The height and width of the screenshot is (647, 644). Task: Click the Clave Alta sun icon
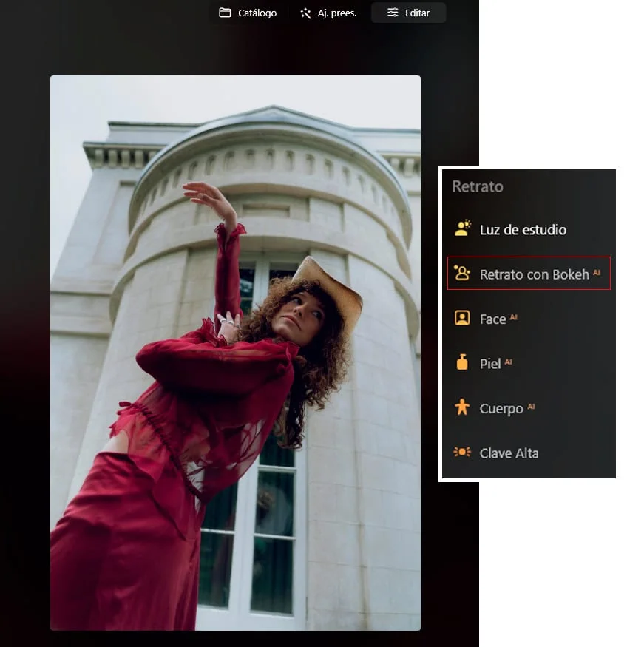coord(462,452)
